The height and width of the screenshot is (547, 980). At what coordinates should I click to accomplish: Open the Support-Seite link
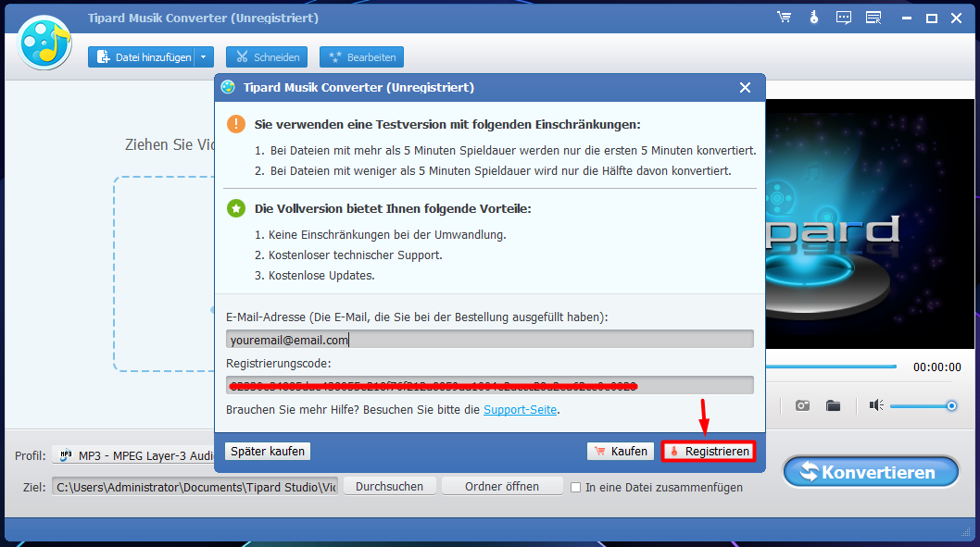click(520, 410)
